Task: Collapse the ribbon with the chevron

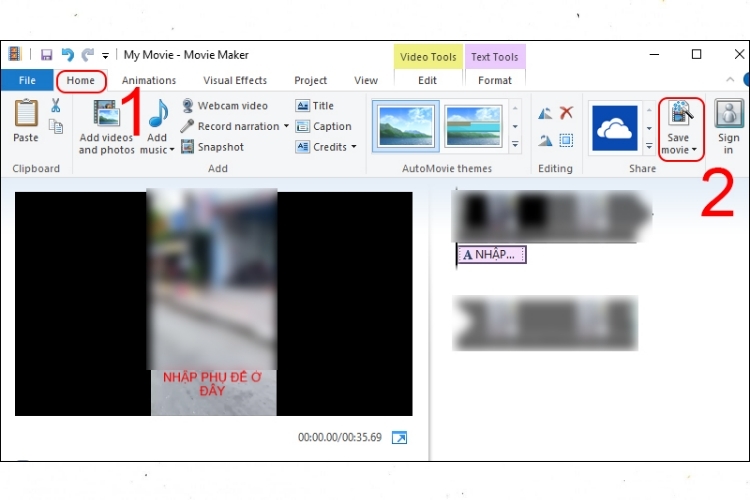Action: pos(730,79)
